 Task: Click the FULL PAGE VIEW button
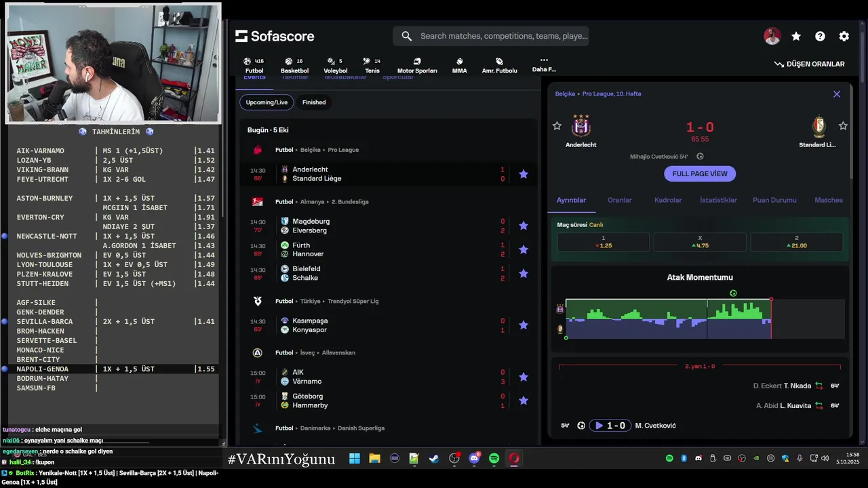tap(700, 174)
